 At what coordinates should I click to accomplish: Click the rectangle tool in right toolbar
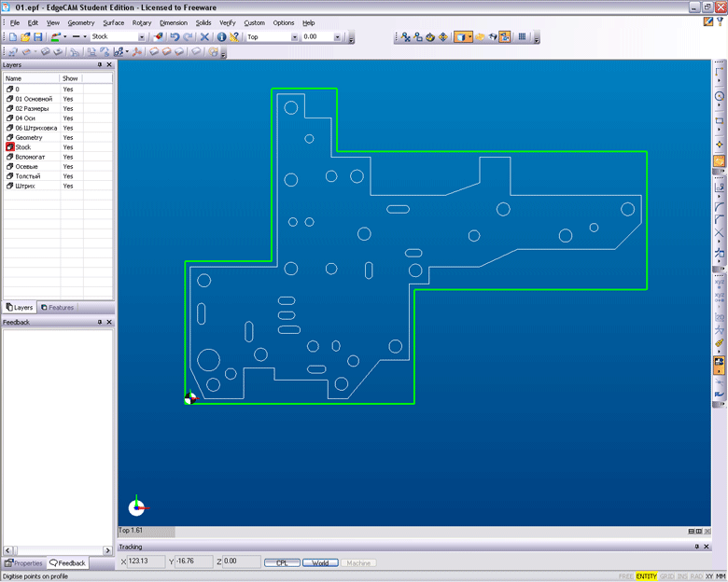(x=720, y=120)
